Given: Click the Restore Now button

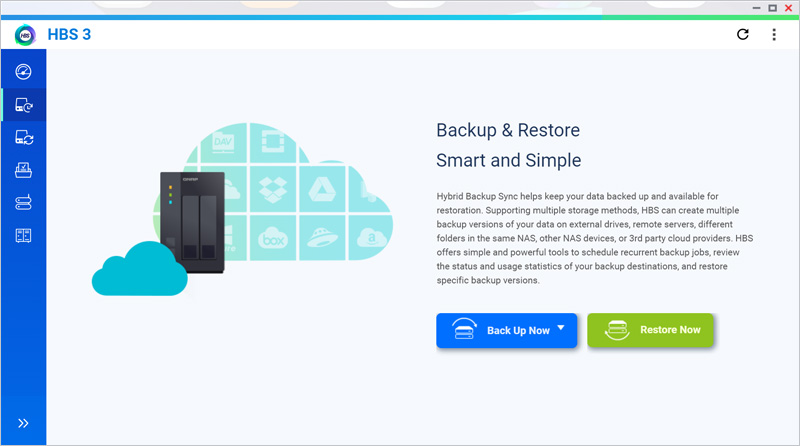Looking at the screenshot, I should [651, 330].
